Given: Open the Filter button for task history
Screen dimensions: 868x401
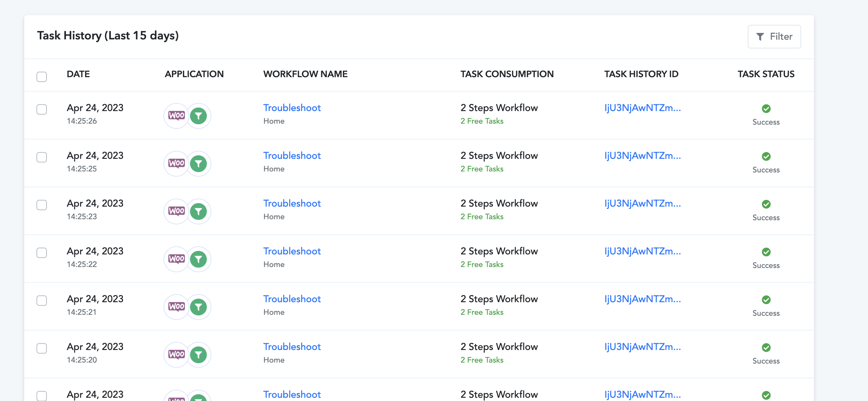Looking at the screenshot, I should (x=774, y=36).
